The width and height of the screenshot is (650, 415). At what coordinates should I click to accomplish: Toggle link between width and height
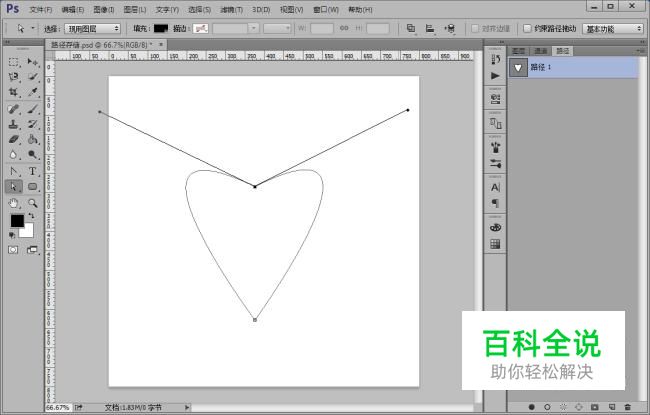tap(344, 28)
